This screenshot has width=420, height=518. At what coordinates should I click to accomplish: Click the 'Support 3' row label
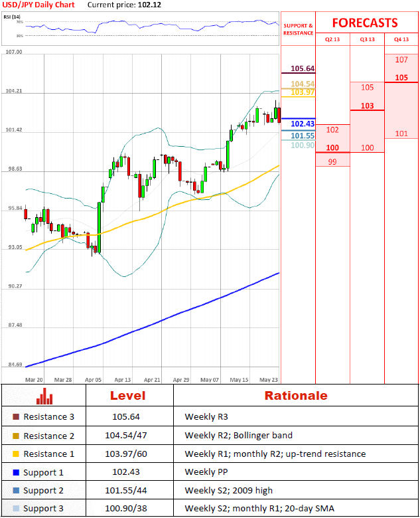[x=43, y=509]
